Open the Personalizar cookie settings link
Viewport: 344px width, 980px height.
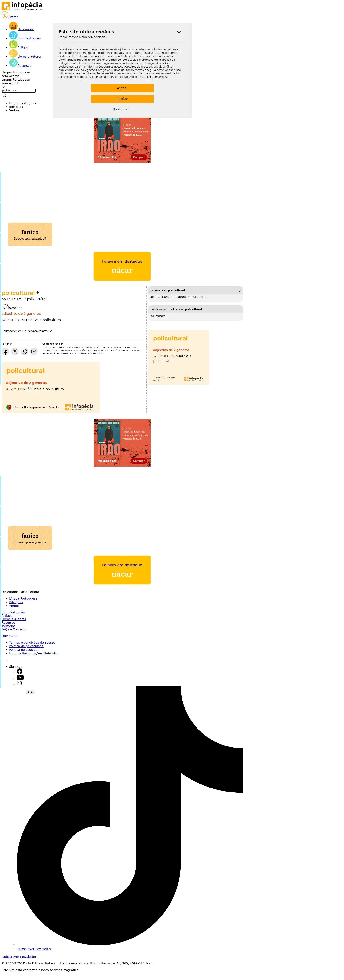click(122, 110)
